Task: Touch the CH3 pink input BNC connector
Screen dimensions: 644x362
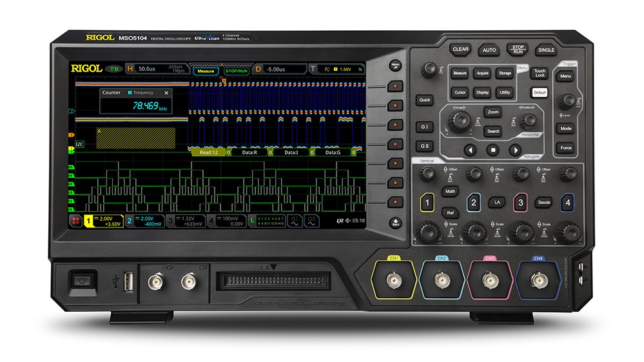Action: tap(490, 280)
